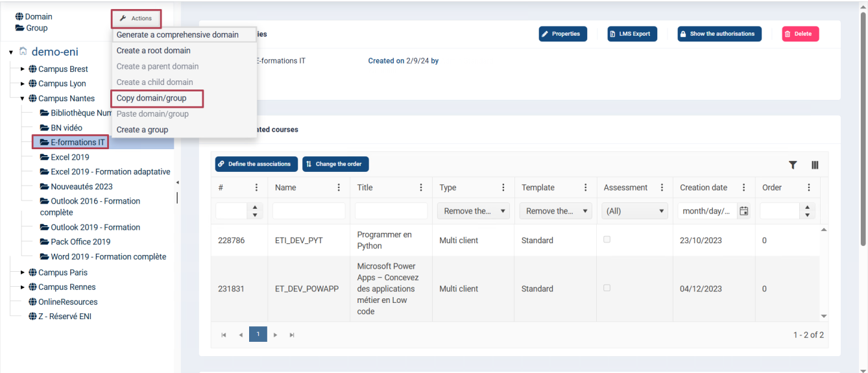
Task: Click Define the associations button
Action: [256, 164]
